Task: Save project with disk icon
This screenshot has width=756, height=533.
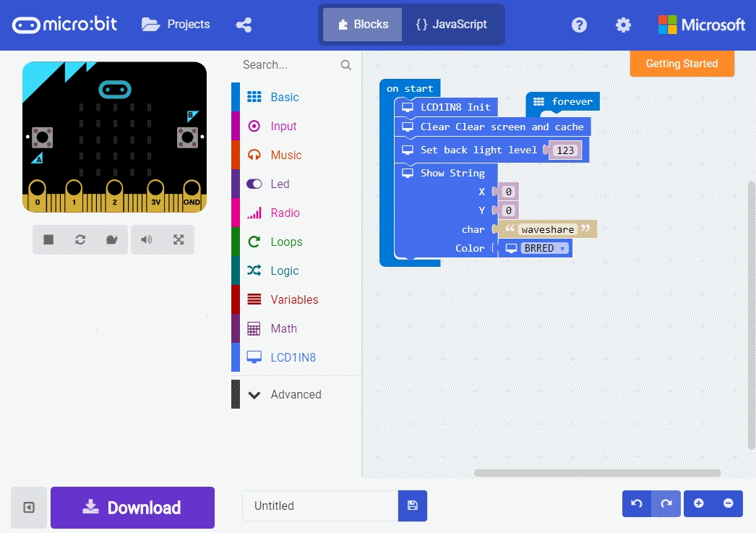Action: pyautogui.click(x=413, y=506)
